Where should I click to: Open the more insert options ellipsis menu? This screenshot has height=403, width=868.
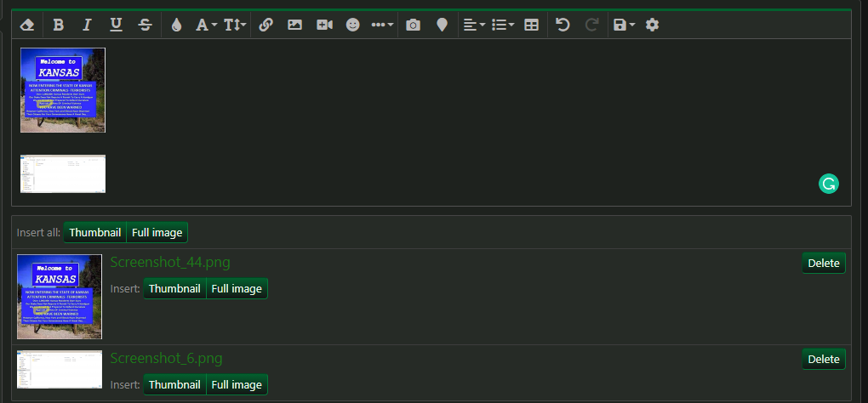[382, 25]
